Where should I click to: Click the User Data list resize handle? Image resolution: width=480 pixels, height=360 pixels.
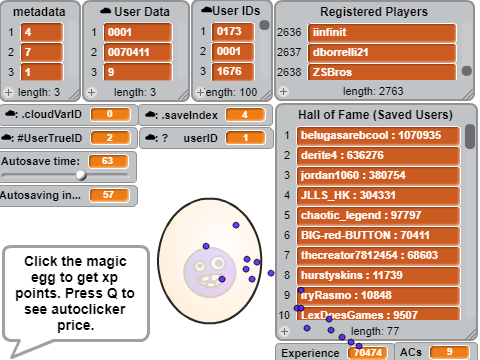(184, 95)
